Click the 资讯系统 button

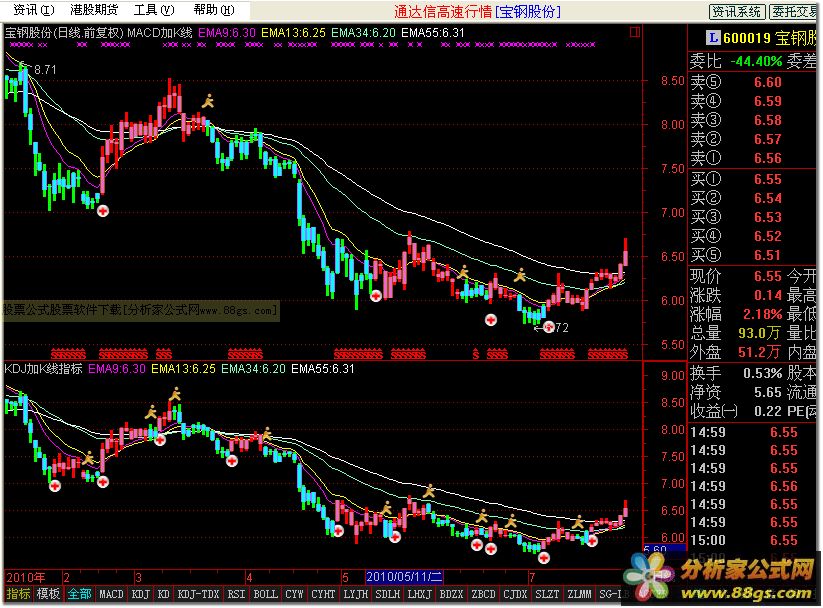click(x=736, y=12)
